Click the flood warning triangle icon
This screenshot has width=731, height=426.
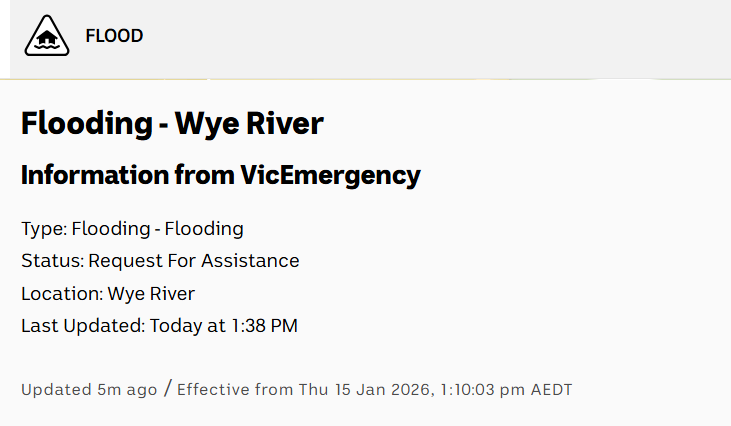(x=47, y=36)
